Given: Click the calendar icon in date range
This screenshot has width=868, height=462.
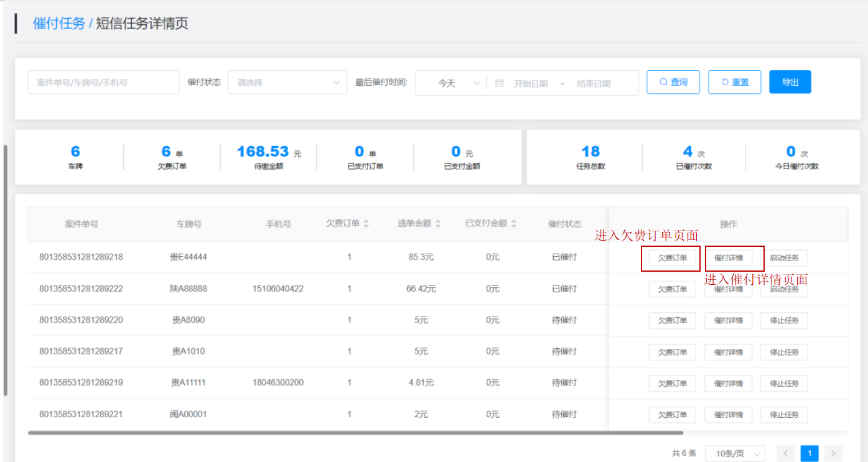Looking at the screenshot, I should click(x=499, y=83).
